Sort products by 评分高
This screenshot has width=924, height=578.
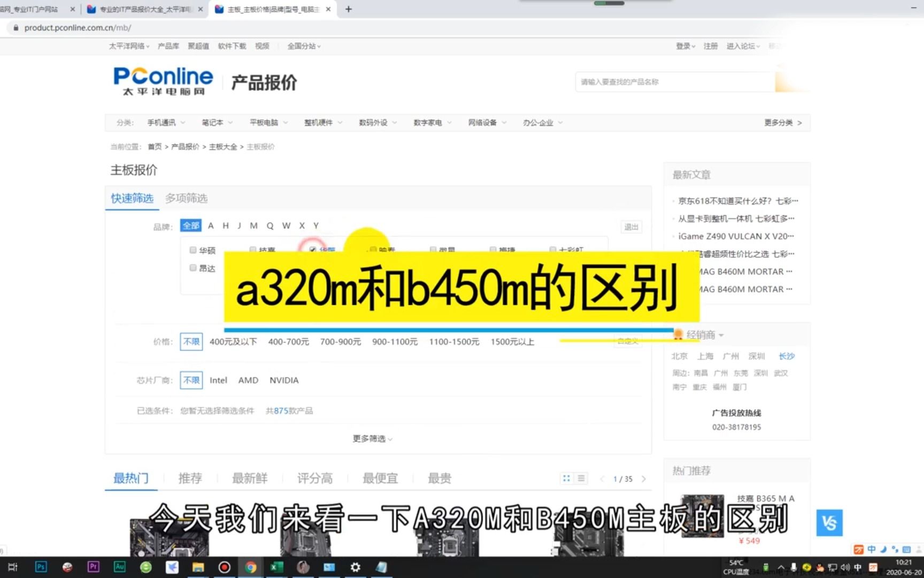[x=315, y=478]
